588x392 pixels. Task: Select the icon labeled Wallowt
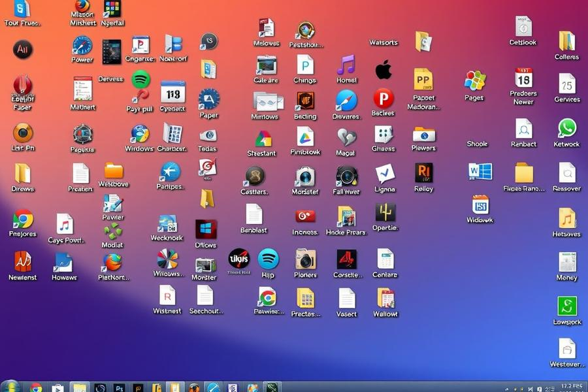pyautogui.click(x=385, y=298)
